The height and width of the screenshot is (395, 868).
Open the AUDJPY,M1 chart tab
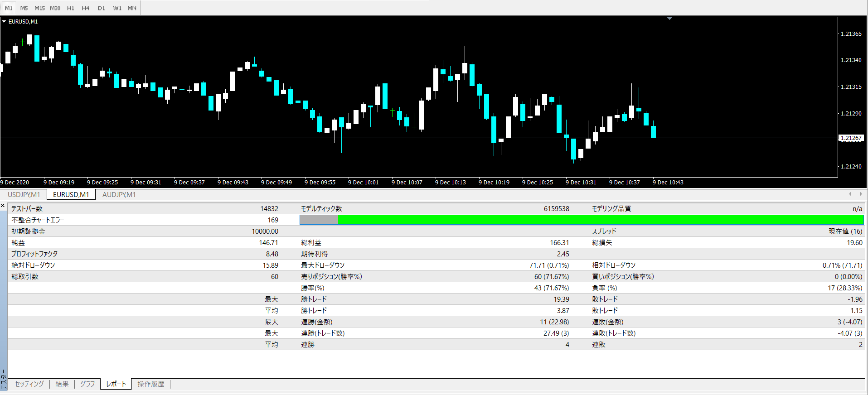[119, 194]
